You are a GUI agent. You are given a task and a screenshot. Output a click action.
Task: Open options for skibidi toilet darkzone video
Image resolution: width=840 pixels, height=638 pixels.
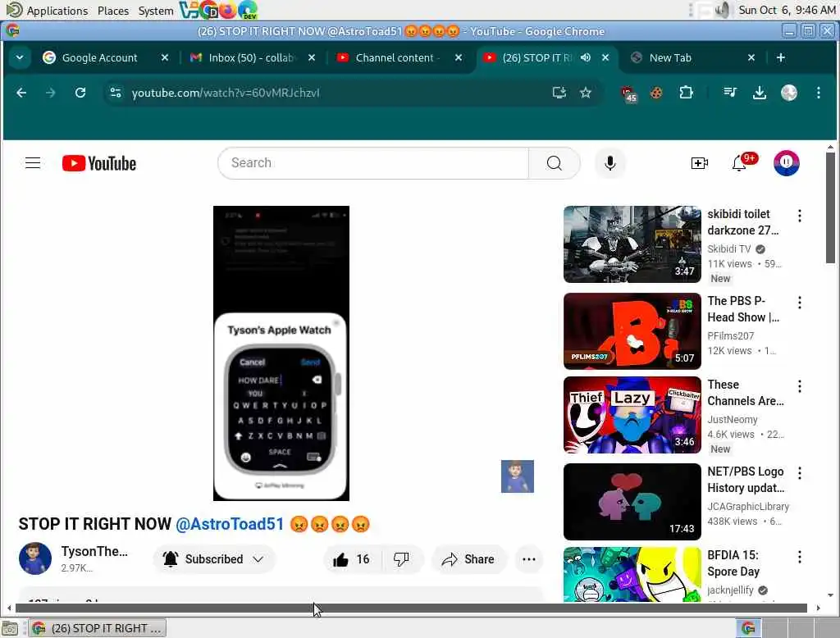click(x=799, y=216)
